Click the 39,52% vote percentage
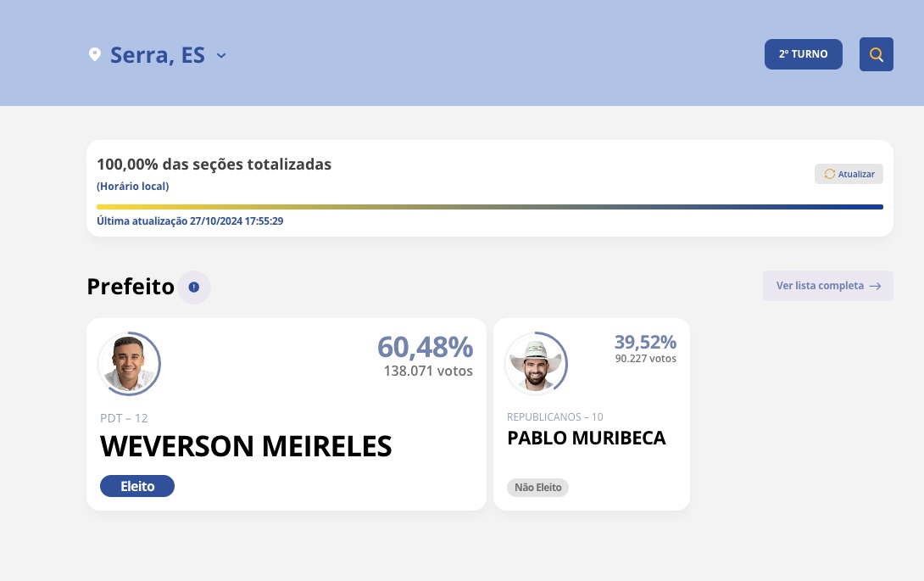Image resolution: width=924 pixels, height=581 pixels. click(645, 342)
